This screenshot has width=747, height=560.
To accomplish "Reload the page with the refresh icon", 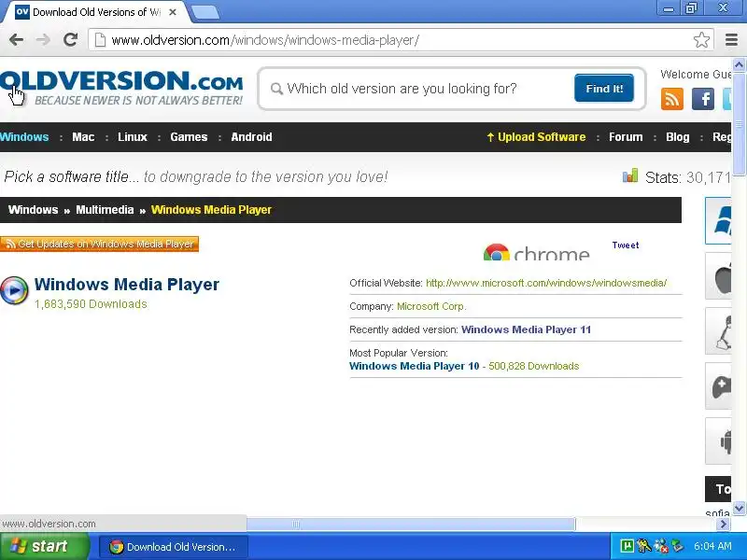I will pyautogui.click(x=71, y=39).
